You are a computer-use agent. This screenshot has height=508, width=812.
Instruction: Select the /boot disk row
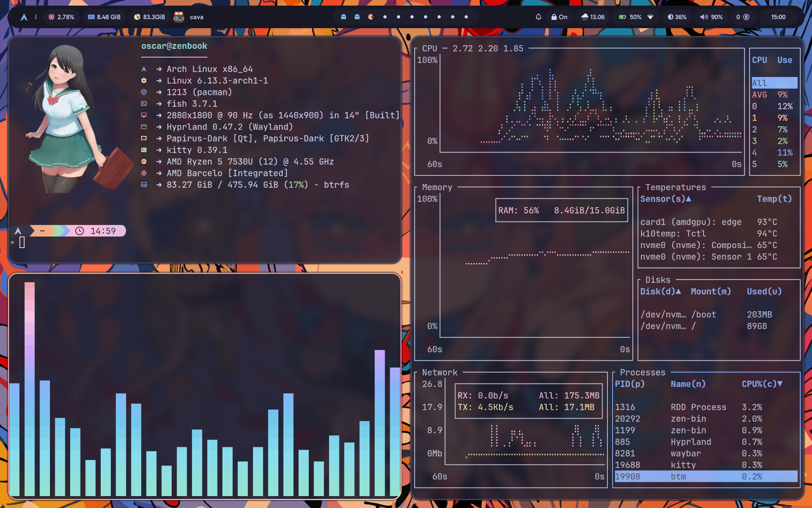click(x=718, y=314)
